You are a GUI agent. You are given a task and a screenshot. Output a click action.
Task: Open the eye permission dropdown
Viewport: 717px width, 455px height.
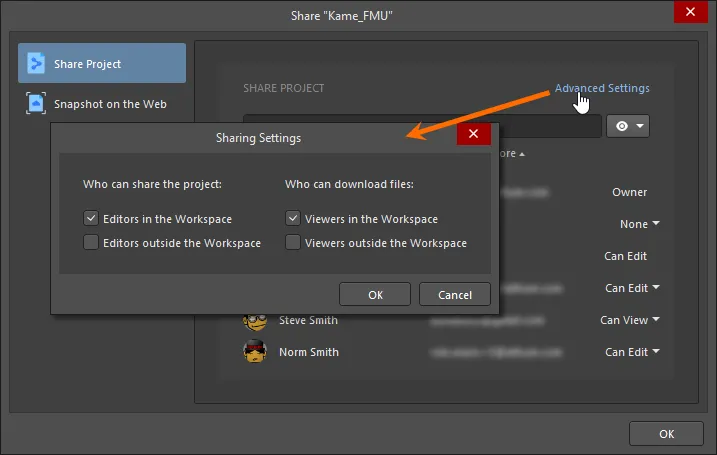point(628,126)
